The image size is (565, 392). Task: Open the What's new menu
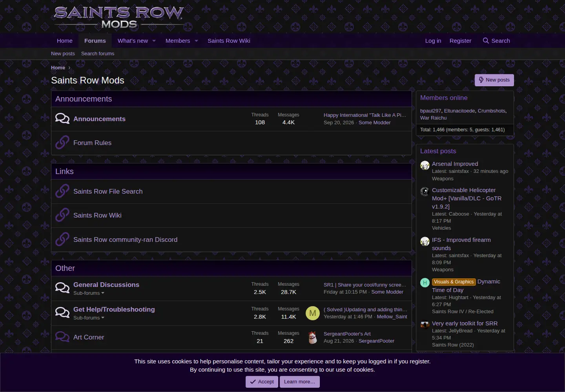click(133, 41)
